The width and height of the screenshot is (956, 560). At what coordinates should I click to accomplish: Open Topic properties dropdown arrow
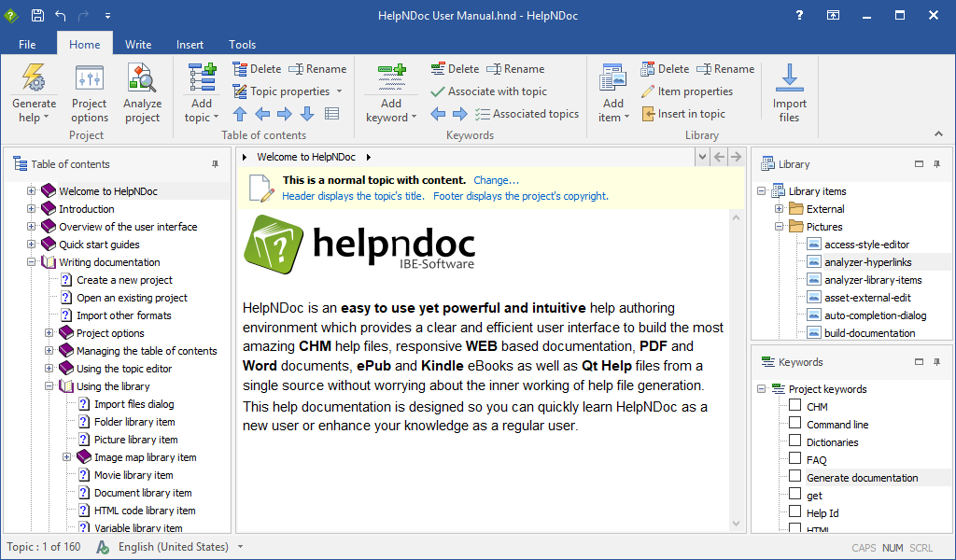339,91
